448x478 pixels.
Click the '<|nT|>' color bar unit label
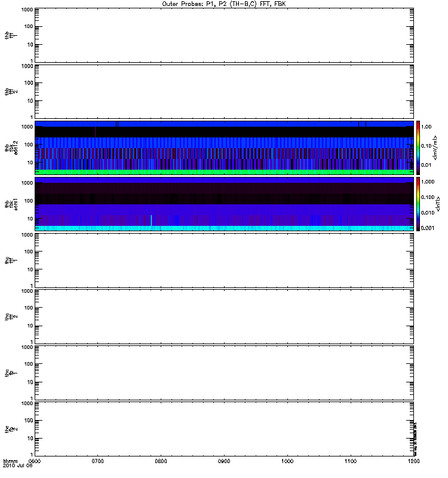438,204
